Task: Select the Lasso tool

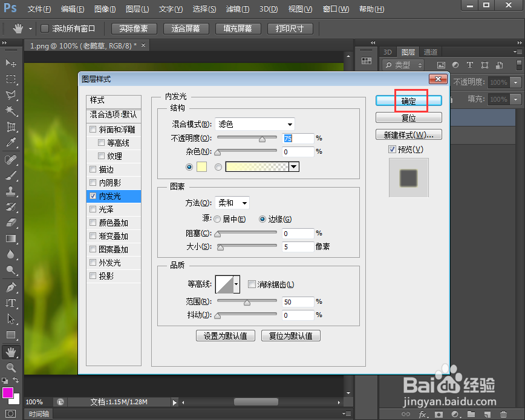Action: click(x=10, y=94)
